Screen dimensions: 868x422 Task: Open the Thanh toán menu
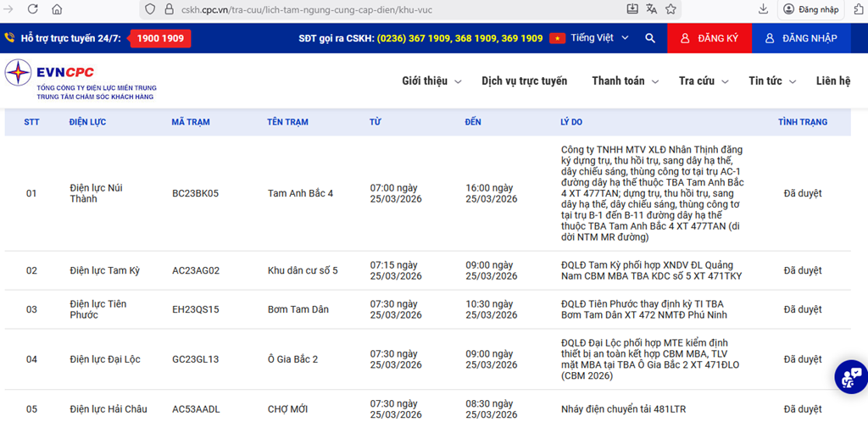(624, 81)
